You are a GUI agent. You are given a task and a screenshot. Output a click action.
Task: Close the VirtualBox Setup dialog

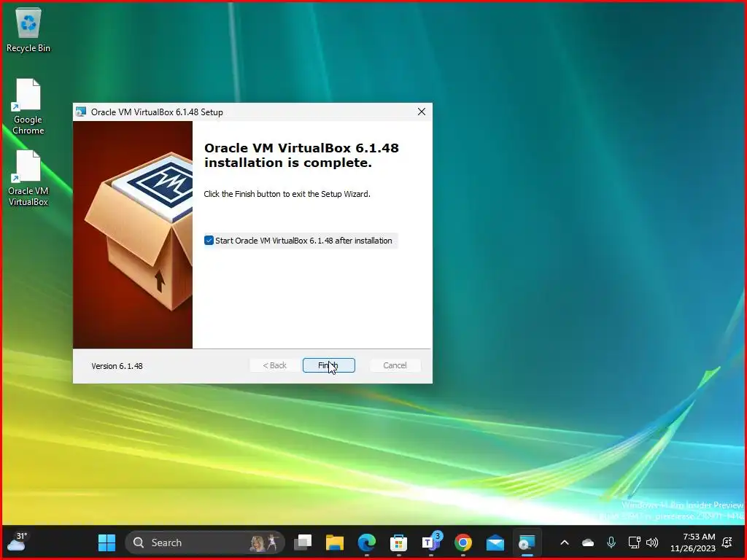(422, 112)
